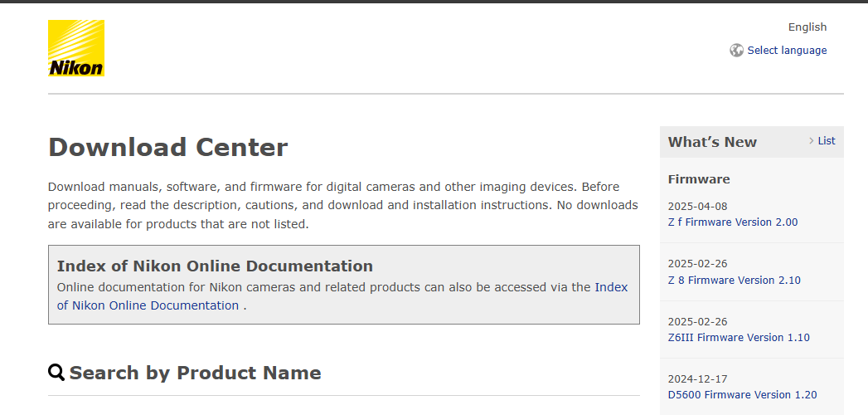Click the Index of Nikon Online Documentation heading
The height and width of the screenshot is (415, 868).
click(215, 266)
